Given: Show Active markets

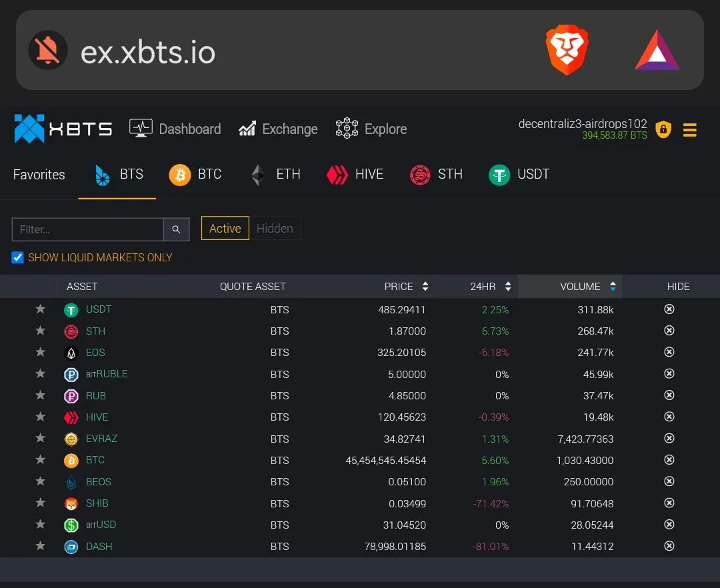Looking at the screenshot, I should (225, 228).
